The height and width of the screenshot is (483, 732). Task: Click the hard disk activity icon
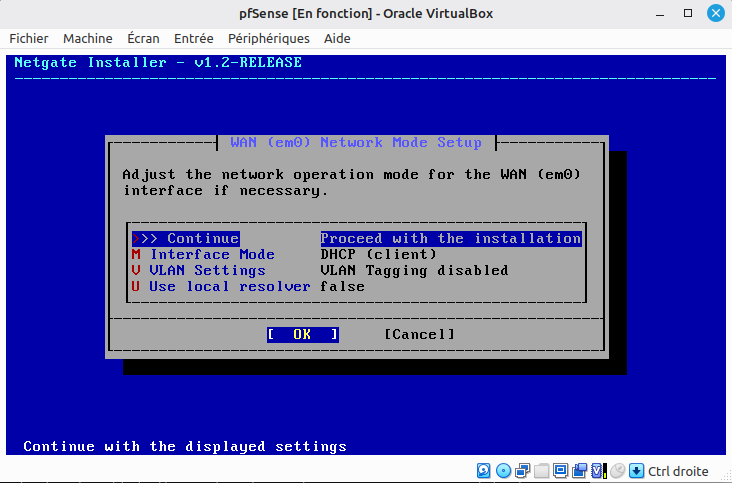click(483, 470)
